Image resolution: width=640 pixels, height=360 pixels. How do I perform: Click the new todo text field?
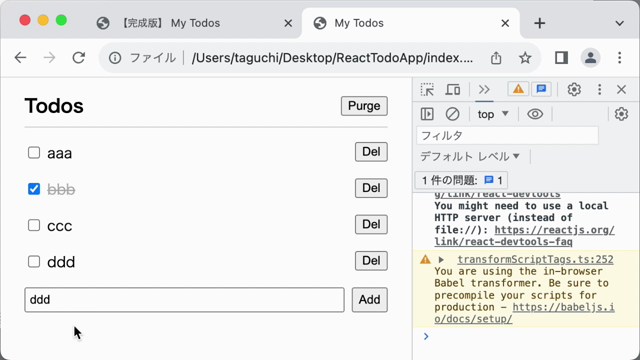coord(184,300)
